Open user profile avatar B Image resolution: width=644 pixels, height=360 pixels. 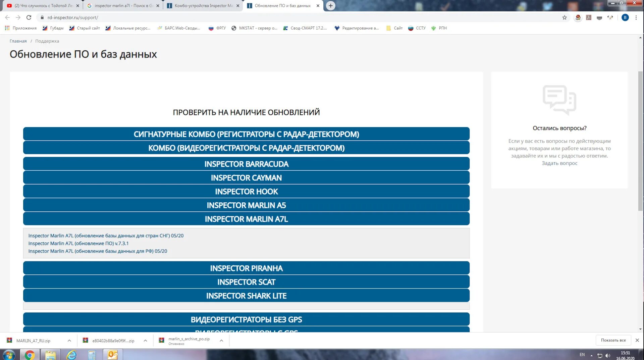point(625,17)
